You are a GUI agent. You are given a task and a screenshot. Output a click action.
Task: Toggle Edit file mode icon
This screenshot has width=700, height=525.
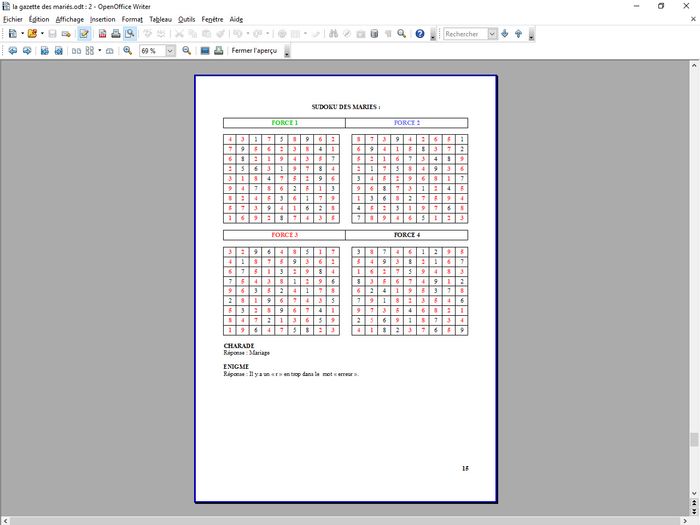click(84, 33)
